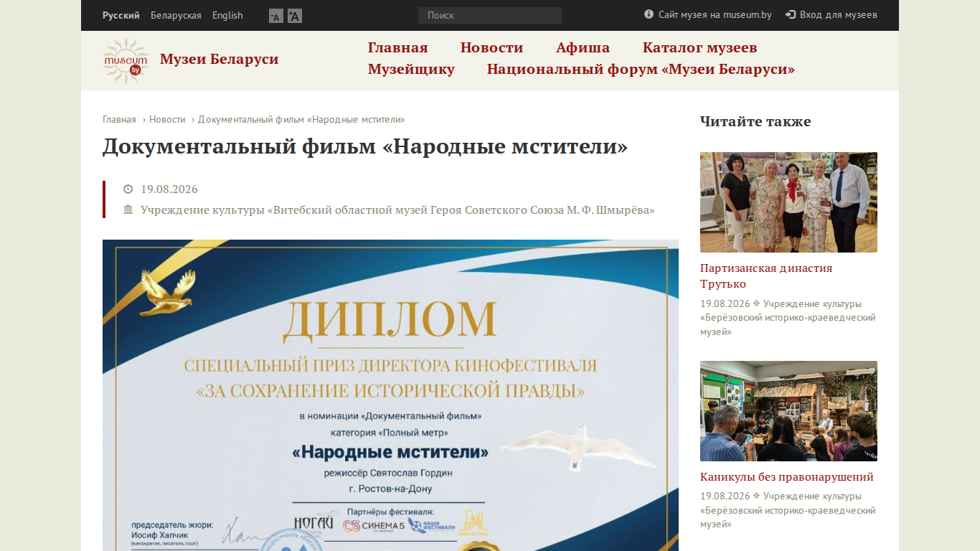Click the museum name under Каникулы без правонарушений

[788, 510]
